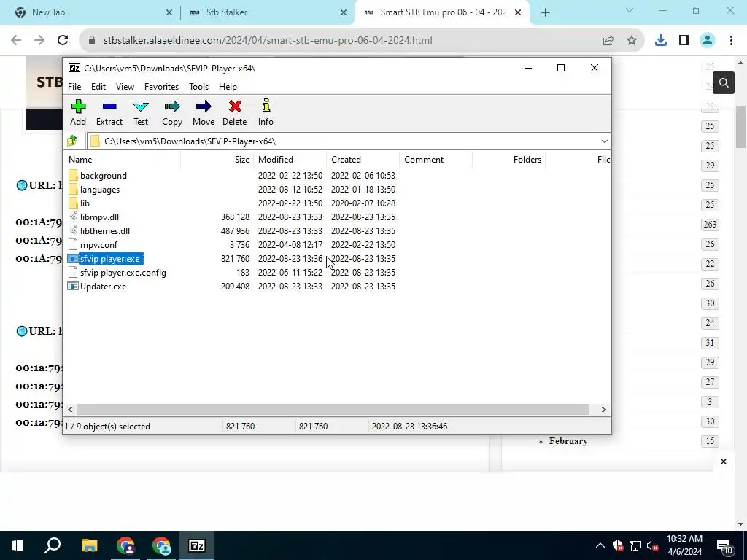Open the View menu

pyautogui.click(x=125, y=87)
